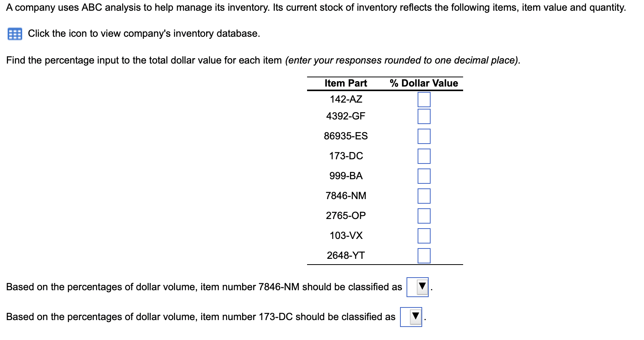Click the item label 2648-YT
This screenshot has height=340, width=644.
pyautogui.click(x=345, y=255)
